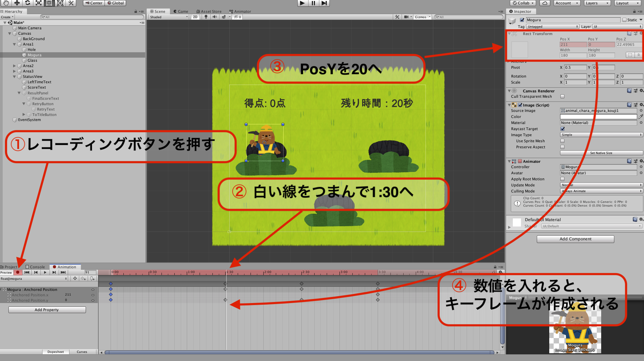Go to previous keyframe

coord(36,272)
